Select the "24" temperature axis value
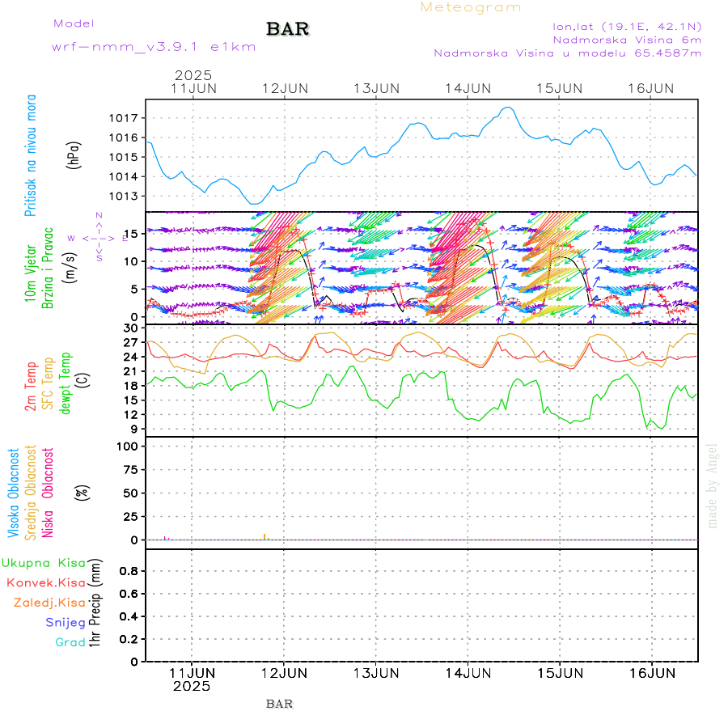Image resolution: width=728 pixels, height=728 pixels. pyautogui.click(x=131, y=357)
